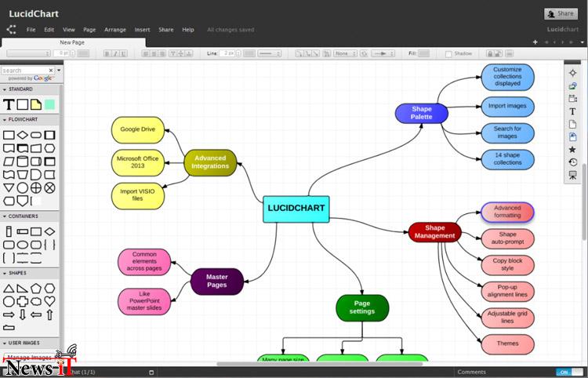Viewport: 588px width, 378px height.
Task: Select the inverted triangle flowchart shape
Action: (9, 187)
